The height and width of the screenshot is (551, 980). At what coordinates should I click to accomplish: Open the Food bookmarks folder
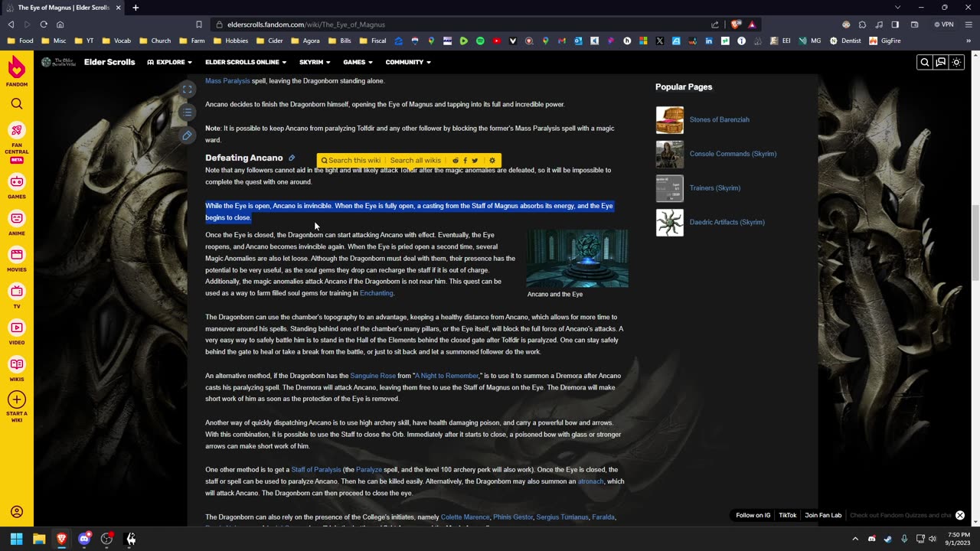click(x=21, y=41)
